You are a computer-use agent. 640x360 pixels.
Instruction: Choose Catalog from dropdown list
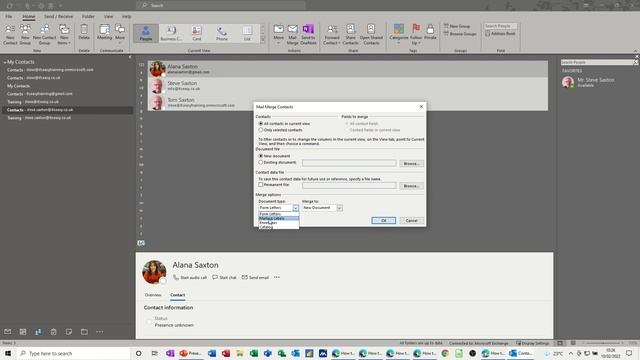click(279, 227)
